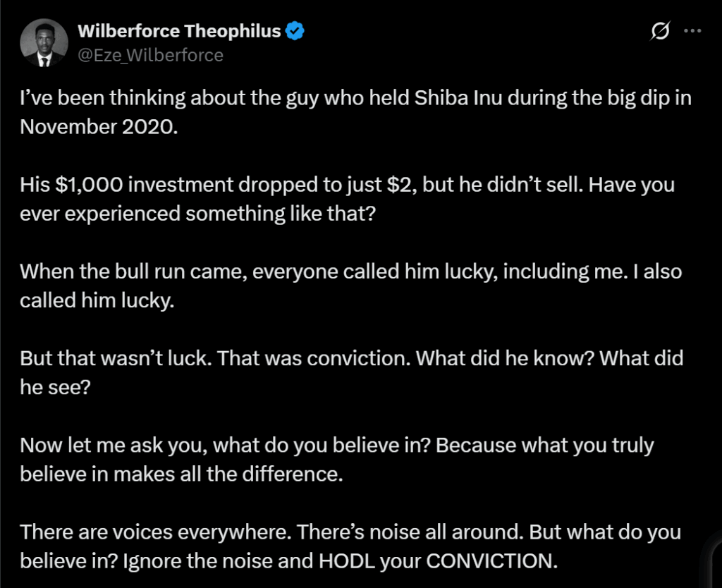Screen dimensions: 722x588
Task: Click the "Now let me ask you" paragraph
Action: click(x=113, y=445)
